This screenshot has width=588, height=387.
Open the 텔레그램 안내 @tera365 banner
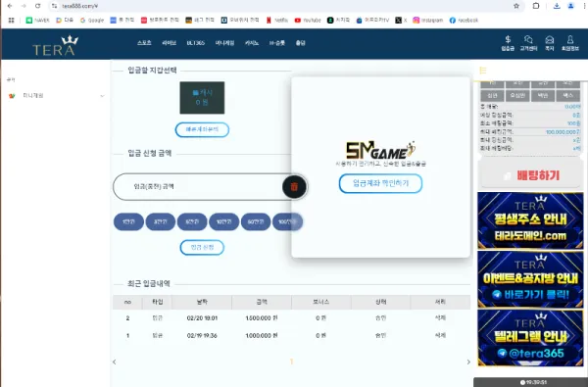(530, 338)
